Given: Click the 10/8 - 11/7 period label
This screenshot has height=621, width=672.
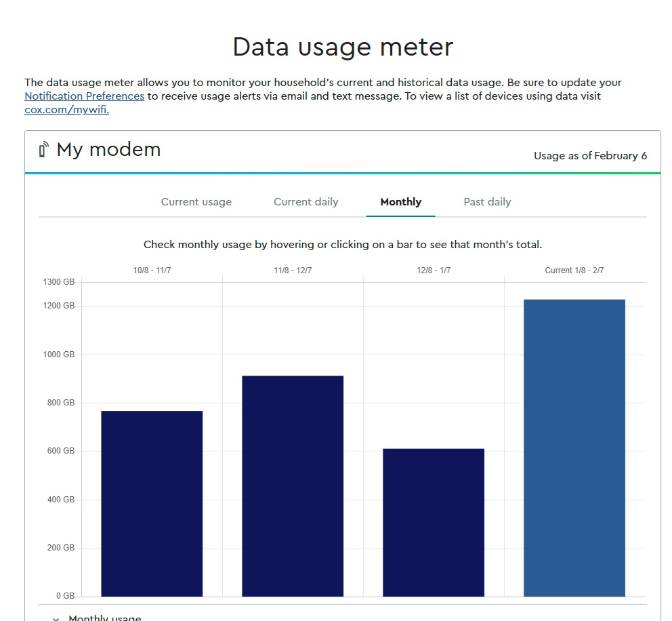Looking at the screenshot, I should tap(152, 271).
